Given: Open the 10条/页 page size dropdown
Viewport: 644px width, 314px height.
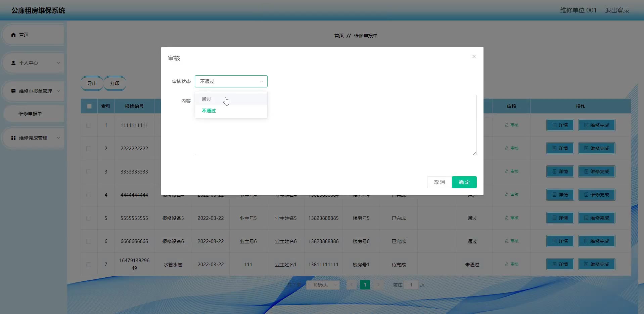Looking at the screenshot, I should point(323,285).
